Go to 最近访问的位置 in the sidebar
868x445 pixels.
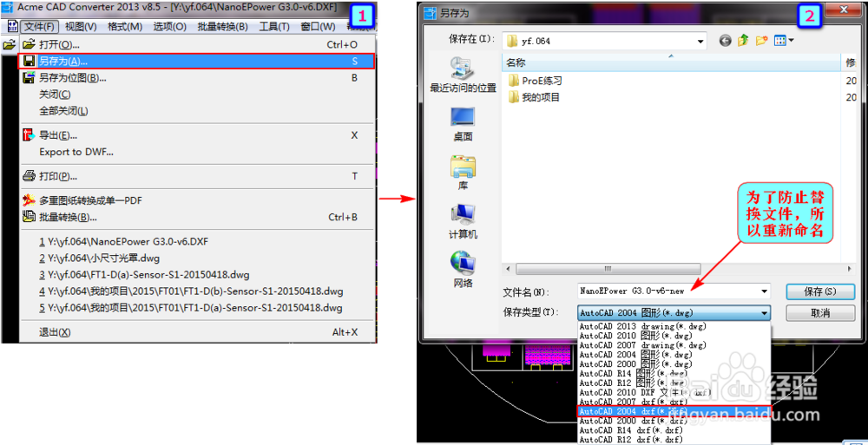pos(463,75)
